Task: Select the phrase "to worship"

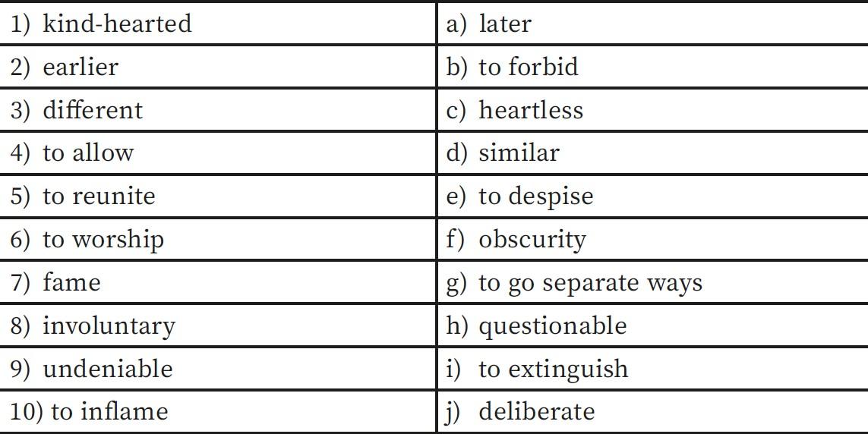Action: point(103,240)
